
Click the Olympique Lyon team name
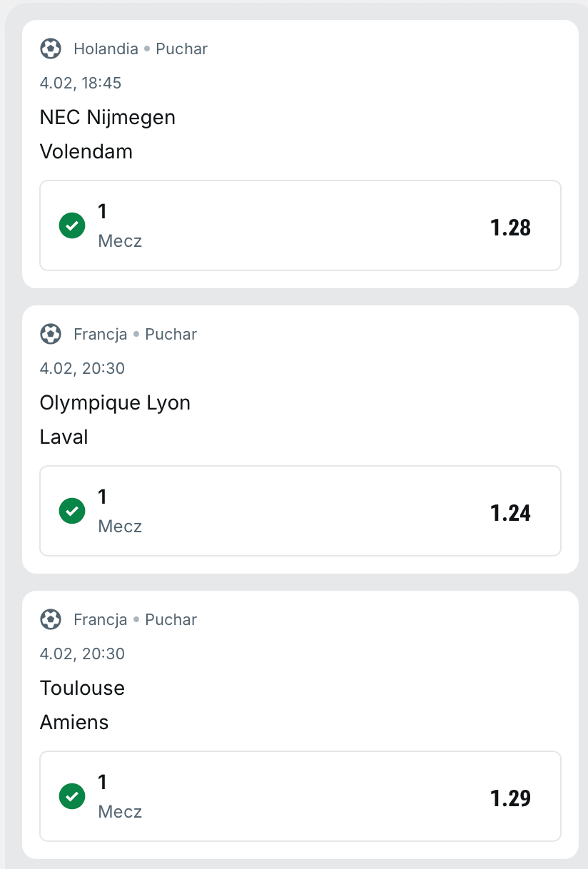pyautogui.click(x=115, y=402)
